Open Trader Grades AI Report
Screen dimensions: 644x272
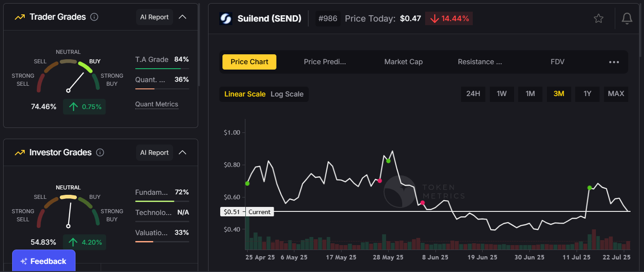(155, 17)
